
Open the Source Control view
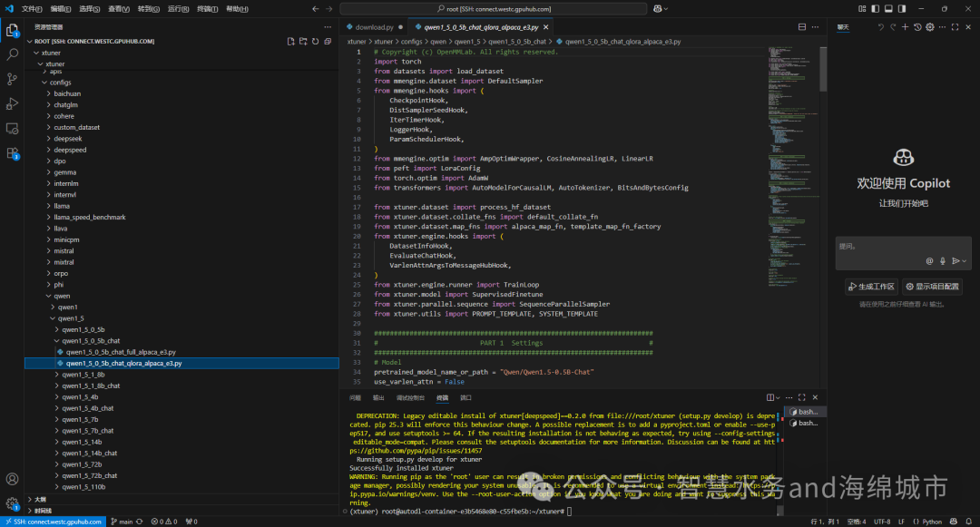point(12,79)
